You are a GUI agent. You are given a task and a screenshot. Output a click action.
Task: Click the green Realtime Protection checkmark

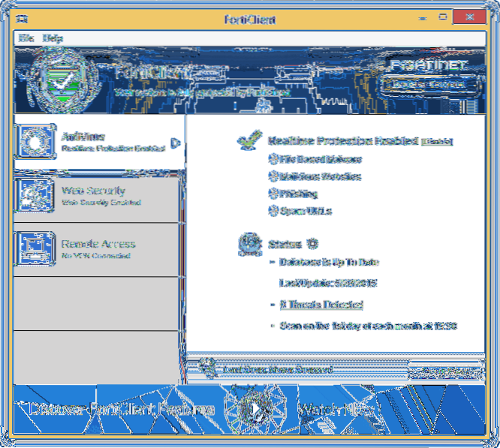coord(248,140)
